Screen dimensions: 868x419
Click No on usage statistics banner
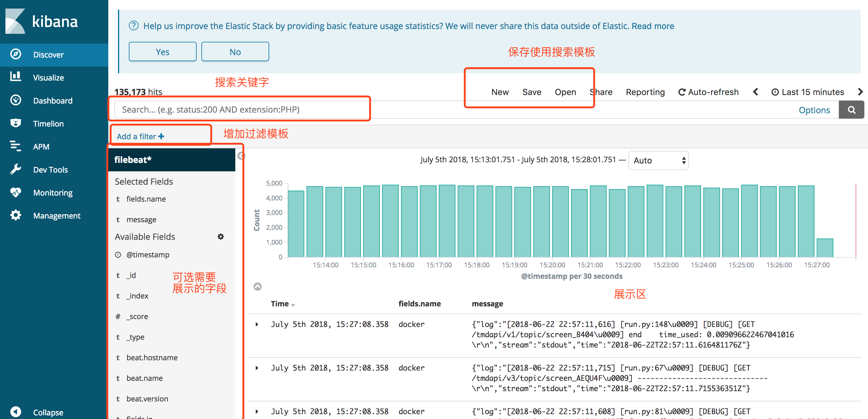tap(235, 51)
